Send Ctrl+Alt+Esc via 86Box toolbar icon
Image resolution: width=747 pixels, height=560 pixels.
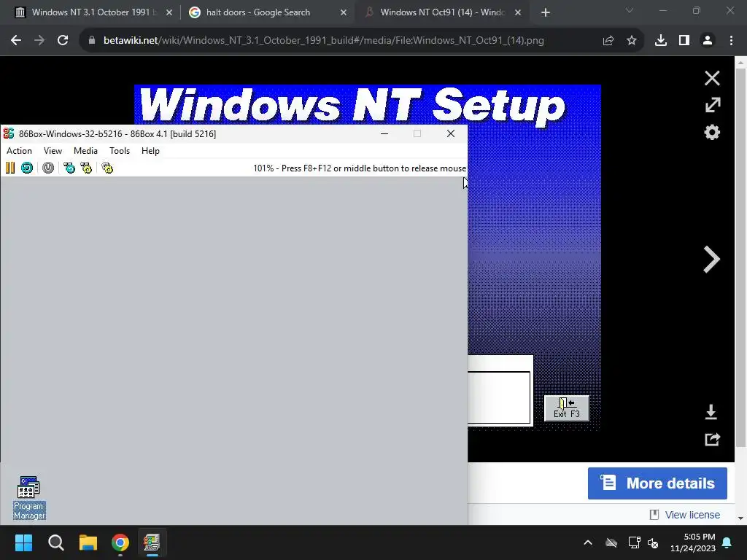86,168
